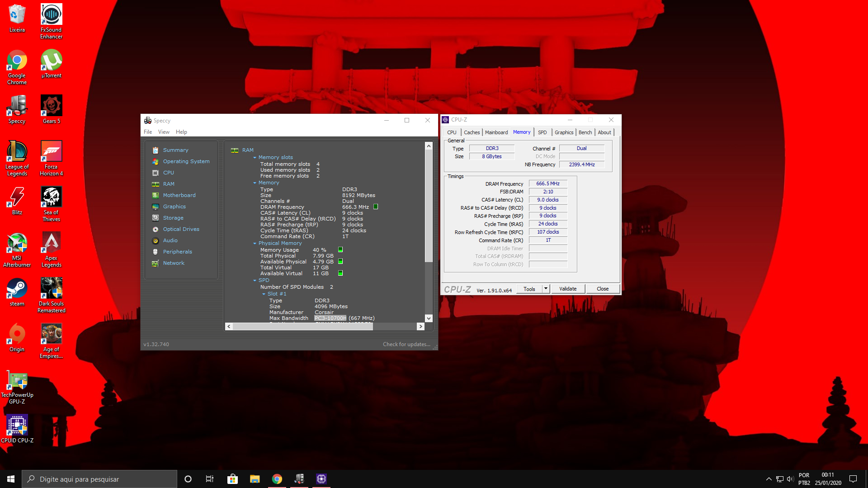Open Microsoft Store from the taskbar
868x488 pixels.
click(232, 479)
